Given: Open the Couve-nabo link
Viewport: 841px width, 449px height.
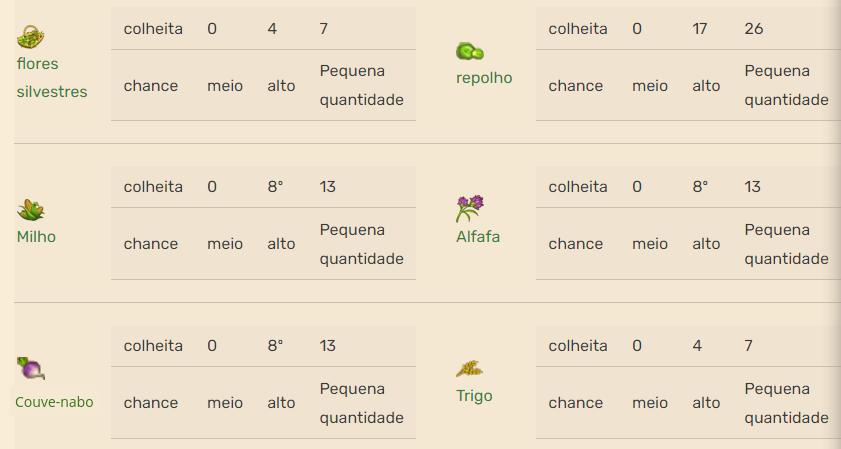Looking at the screenshot, I should click(54, 402).
